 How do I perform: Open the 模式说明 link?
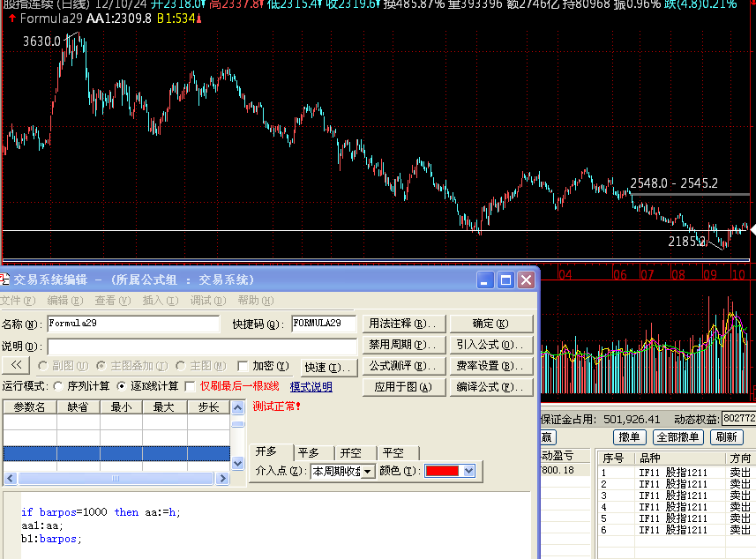coord(311,386)
